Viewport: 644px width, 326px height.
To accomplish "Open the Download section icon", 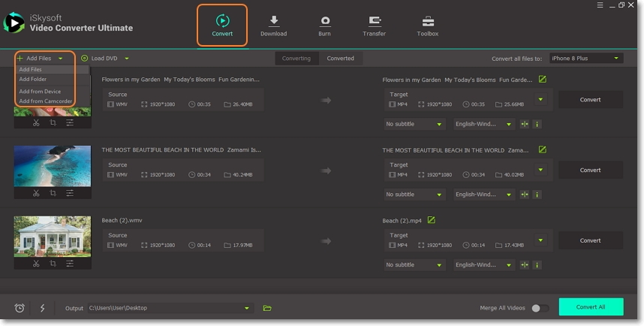I will coord(273,21).
